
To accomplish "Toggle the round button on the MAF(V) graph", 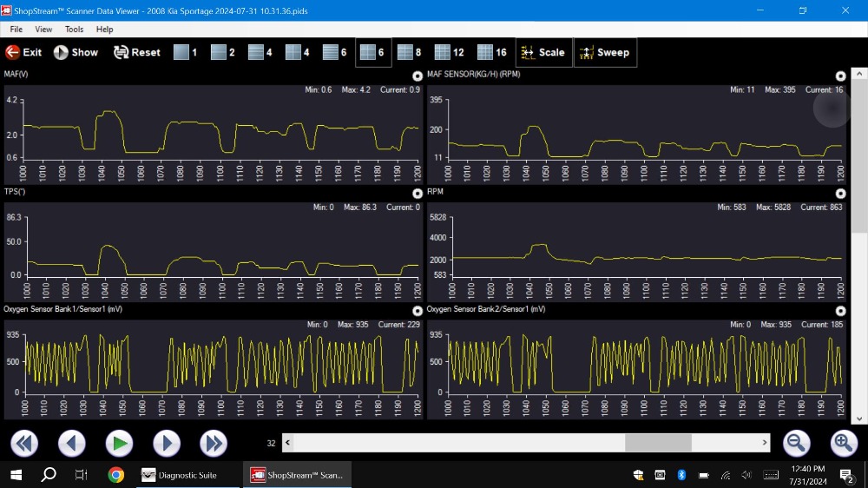I will click(418, 76).
